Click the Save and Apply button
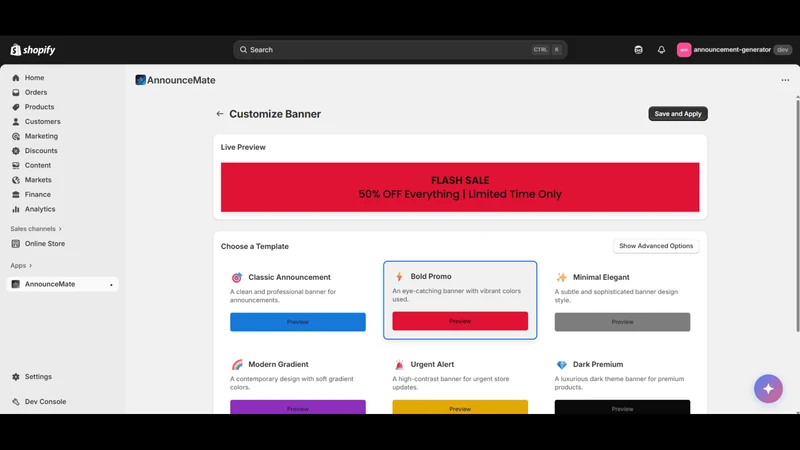This screenshot has height=450, width=800. (678, 114)
